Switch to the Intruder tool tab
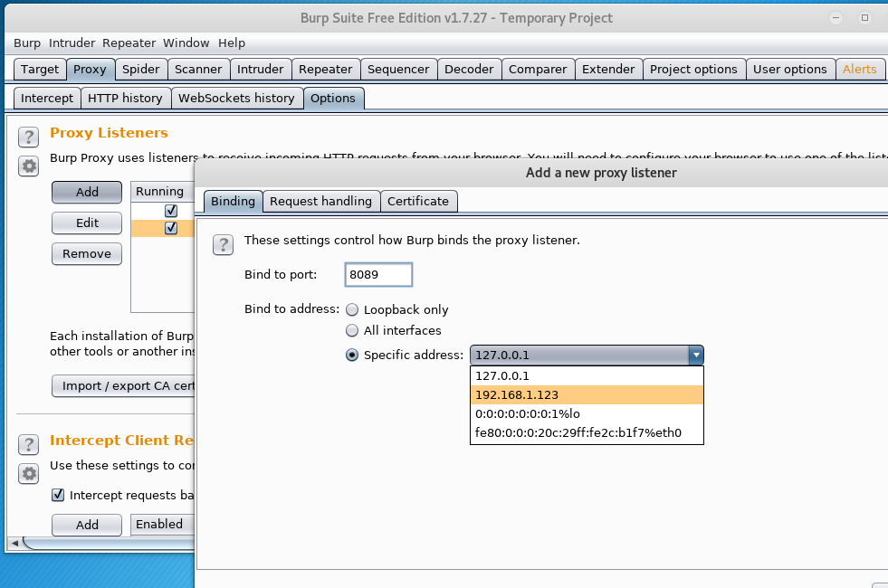The height and width of the screenshot is (588, 888). click(x=261, y=69)
